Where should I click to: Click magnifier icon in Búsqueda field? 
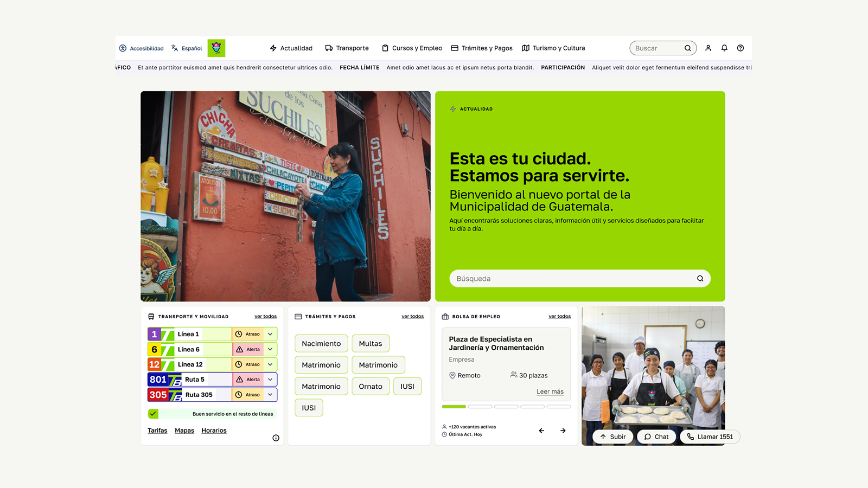pos(700,279)
